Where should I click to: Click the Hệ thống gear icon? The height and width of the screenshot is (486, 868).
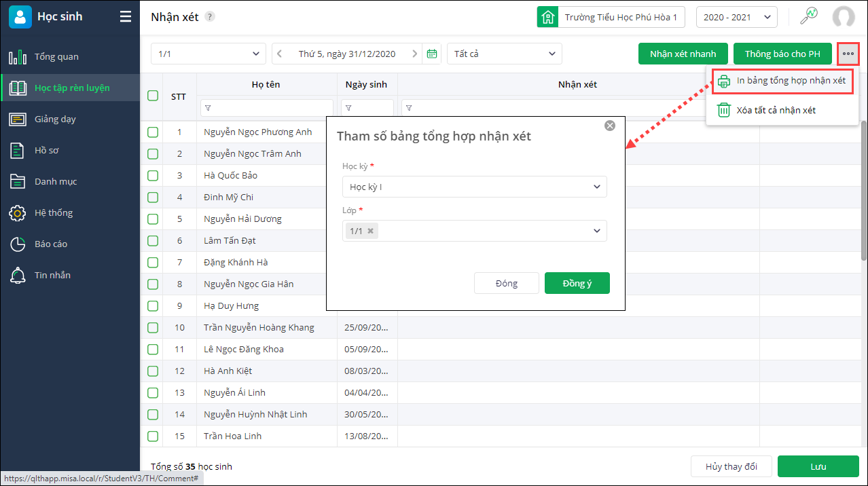(18, 213)
